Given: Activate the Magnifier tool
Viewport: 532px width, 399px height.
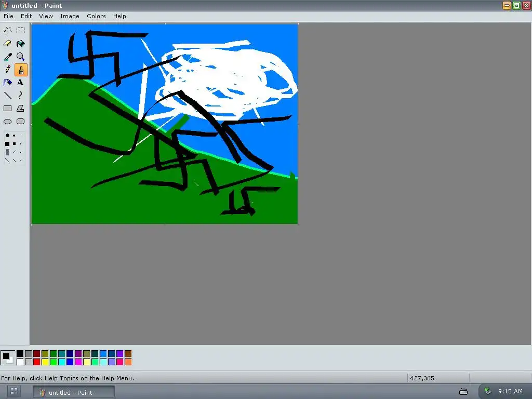Looking at the screenshot, I should point(21,57).
